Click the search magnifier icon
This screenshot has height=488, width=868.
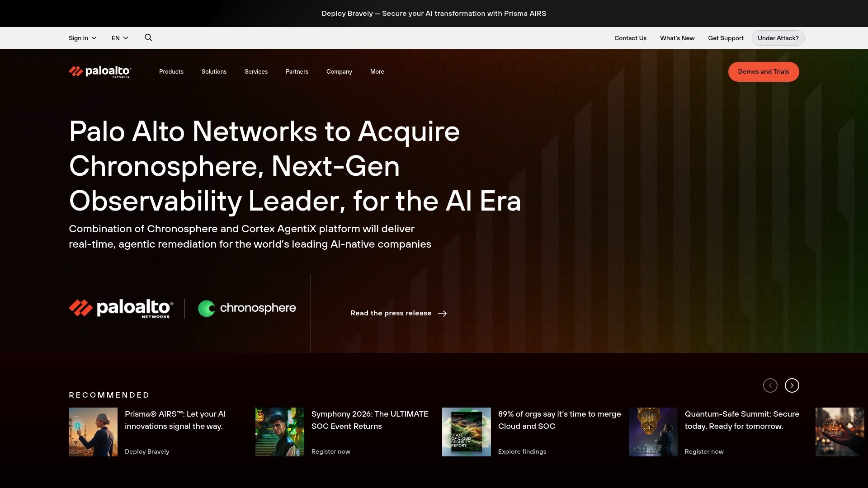coord(148,38)
